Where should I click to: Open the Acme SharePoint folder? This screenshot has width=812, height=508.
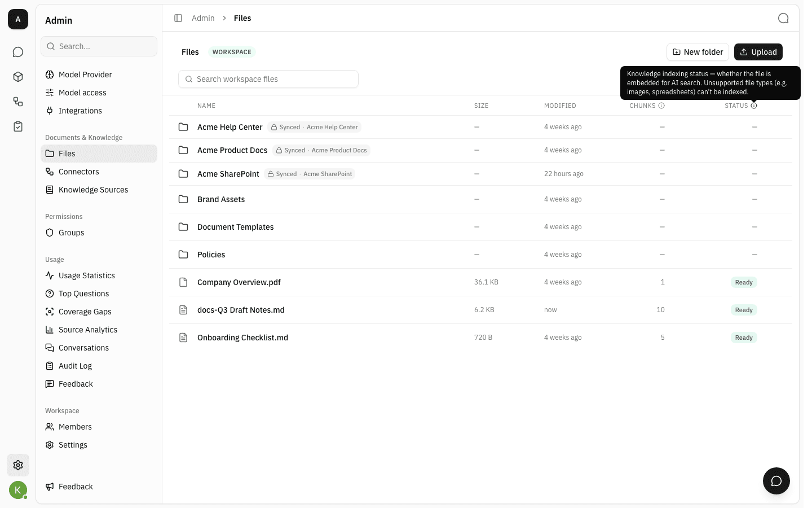coord(228,174)
